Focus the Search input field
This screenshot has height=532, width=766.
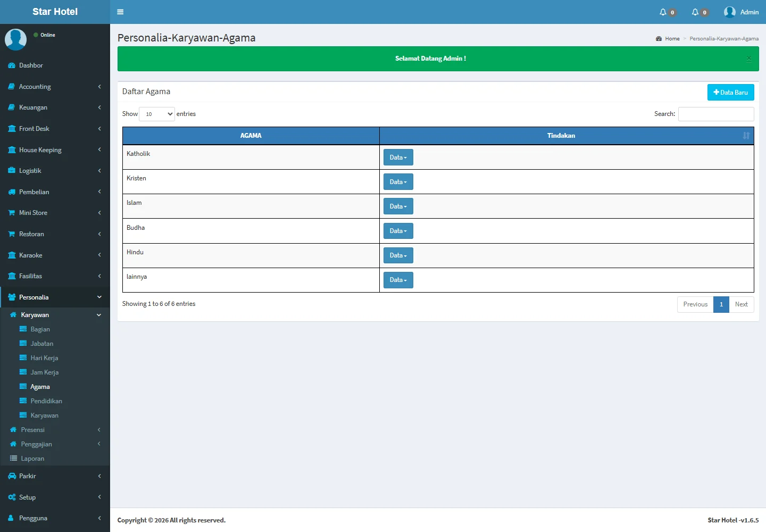[715, 114]
